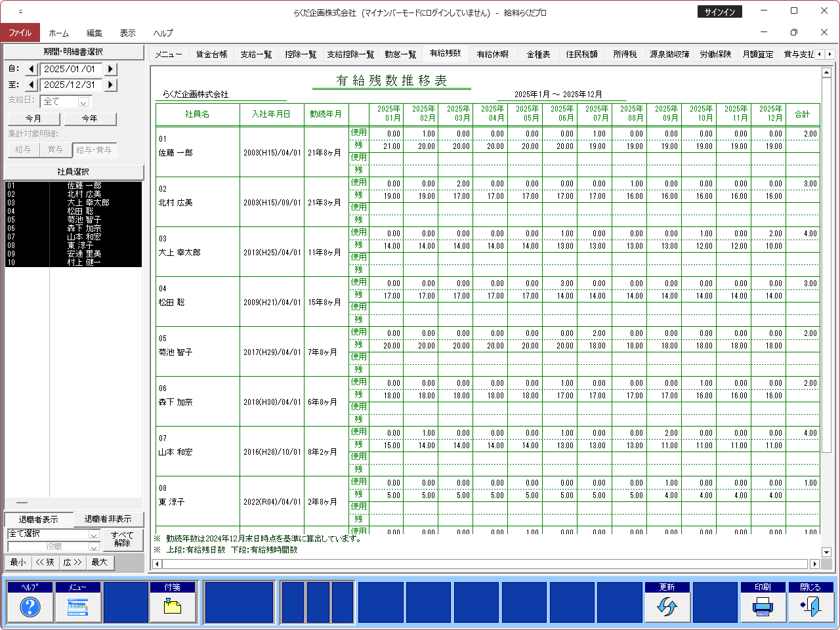
Task: Click the ヘルプ question mark icon
Action: [30, 607]
